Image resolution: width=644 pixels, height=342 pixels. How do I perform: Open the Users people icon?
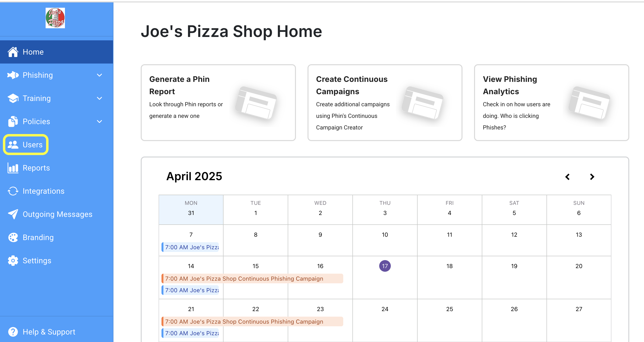coord(13,145)
